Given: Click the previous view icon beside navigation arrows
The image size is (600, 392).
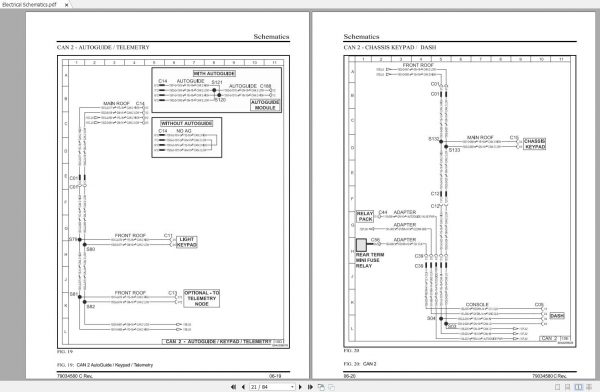Looking at the screenshot, I should (321, 387).
